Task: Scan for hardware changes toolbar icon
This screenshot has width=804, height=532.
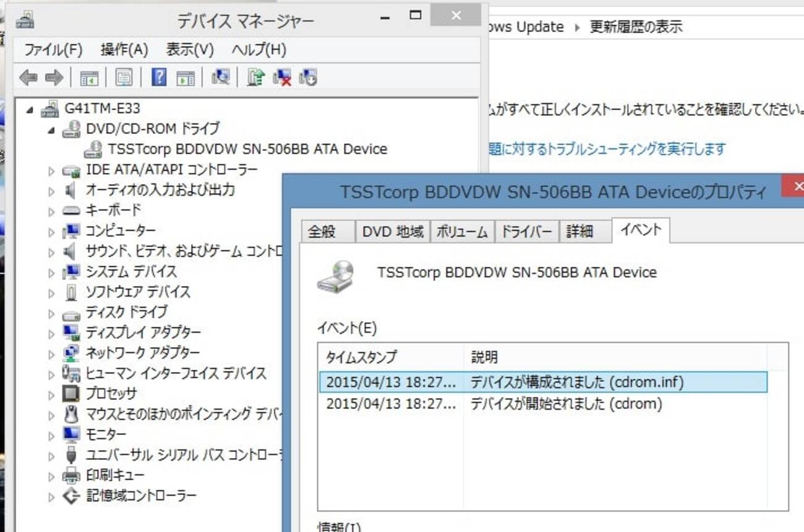Action: tap(220, 77)
